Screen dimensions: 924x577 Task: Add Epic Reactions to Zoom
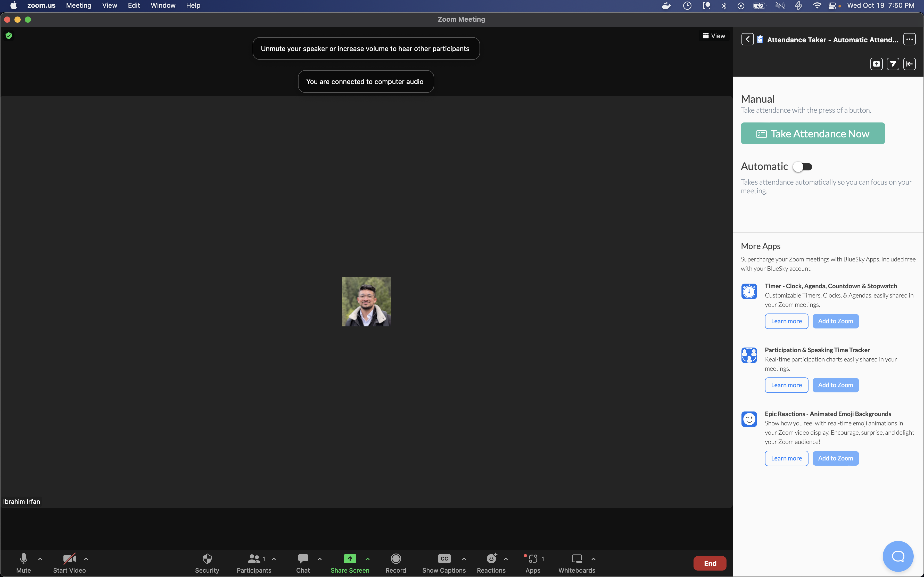tap(836, 458)
